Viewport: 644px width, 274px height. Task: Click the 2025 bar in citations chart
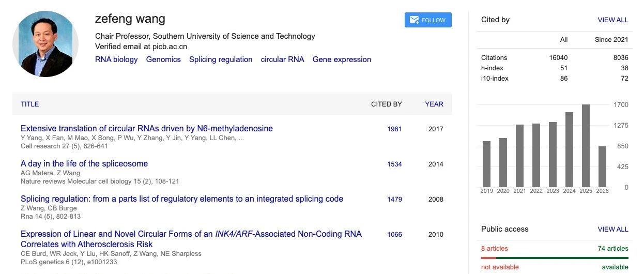tap(586, 146)
